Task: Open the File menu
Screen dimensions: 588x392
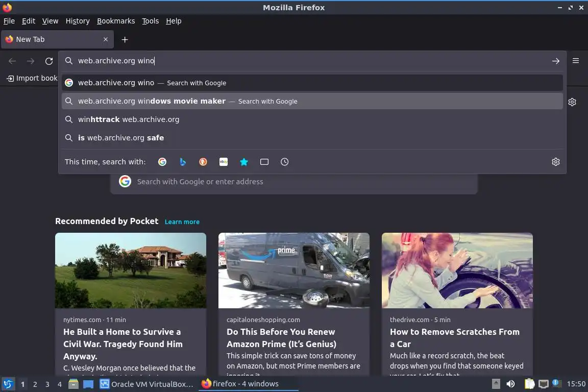Action: 9,21
